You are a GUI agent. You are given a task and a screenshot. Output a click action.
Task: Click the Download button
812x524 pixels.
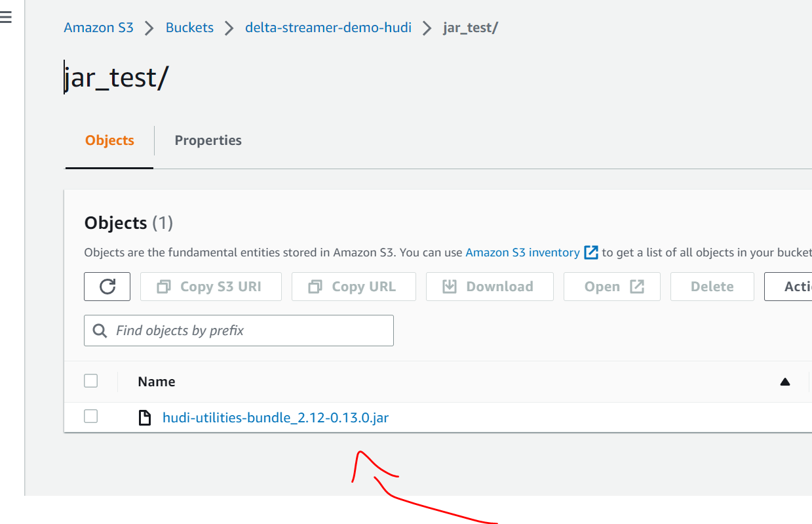(490, 287)
